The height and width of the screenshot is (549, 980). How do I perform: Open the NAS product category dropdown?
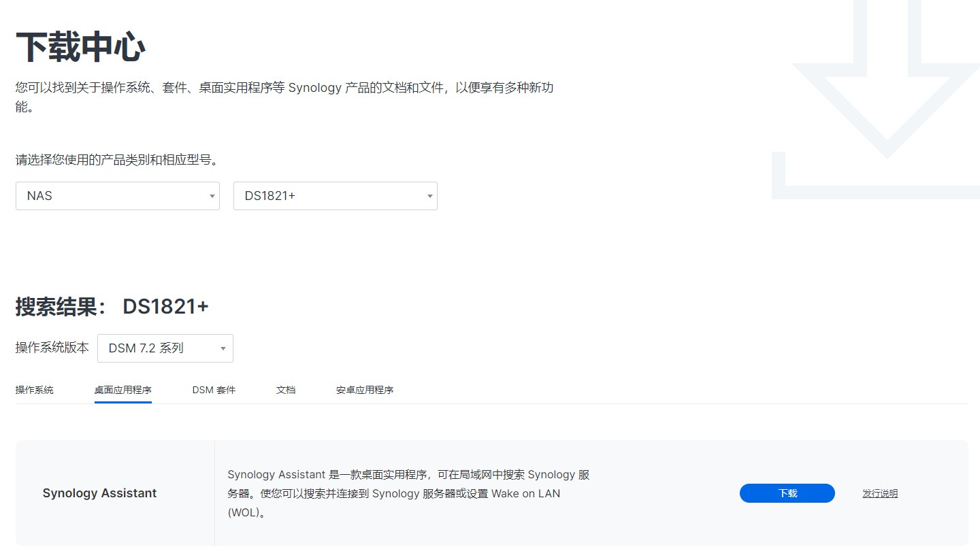point(118,196)
